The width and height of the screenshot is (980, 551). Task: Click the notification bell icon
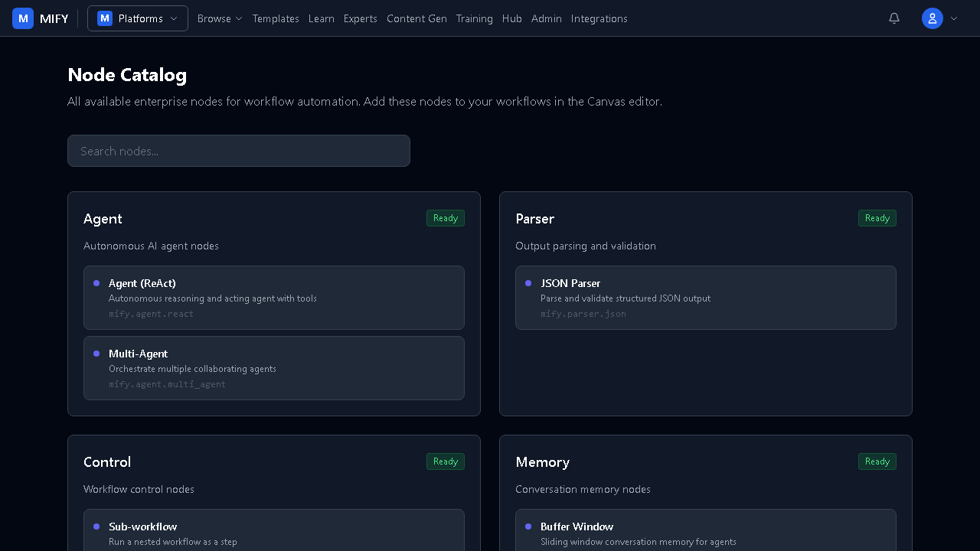coord(893,18)
